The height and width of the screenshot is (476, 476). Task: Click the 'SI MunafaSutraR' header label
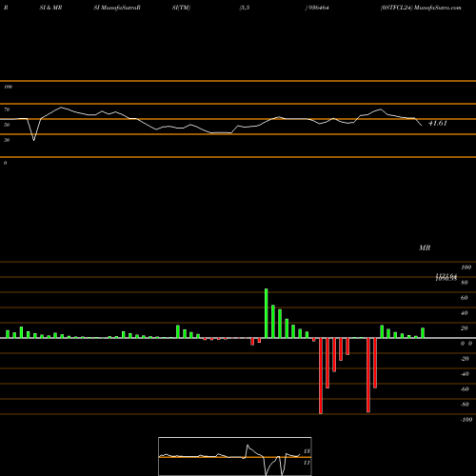[x=117, y=8]
